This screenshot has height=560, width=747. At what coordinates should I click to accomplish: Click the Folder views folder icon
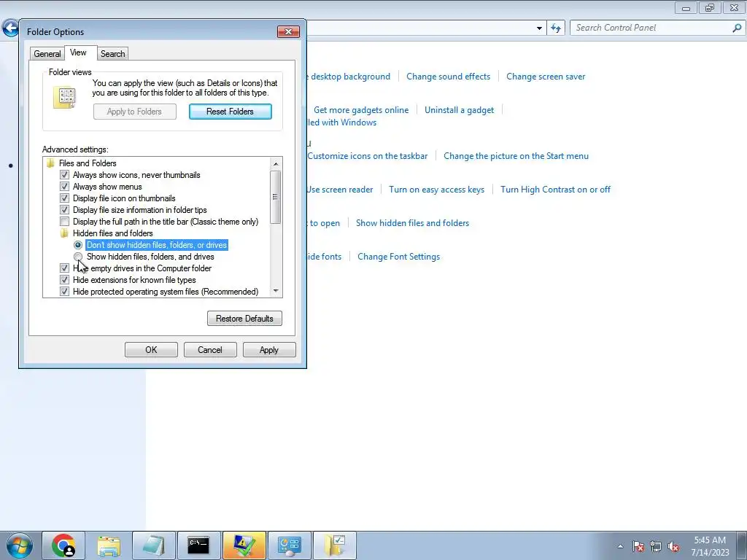(65, 97)
